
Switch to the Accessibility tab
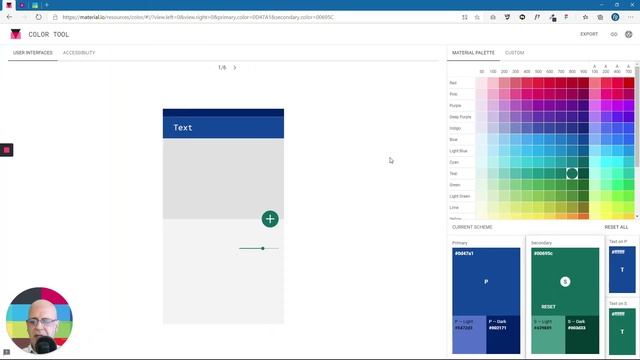pyautogui.click(x=79, y=53)
